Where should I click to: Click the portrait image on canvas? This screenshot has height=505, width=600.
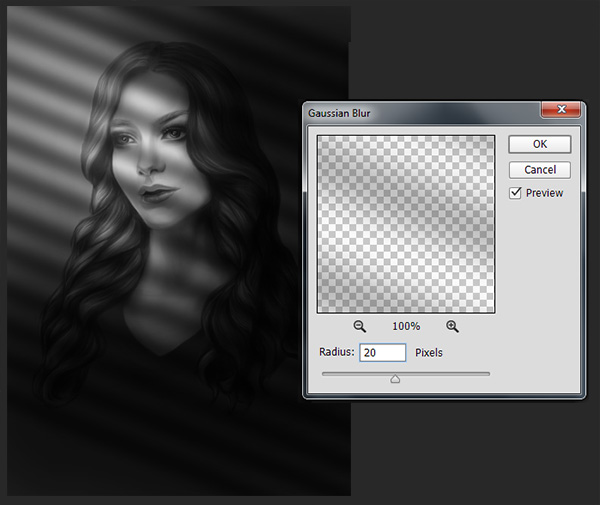179,251
